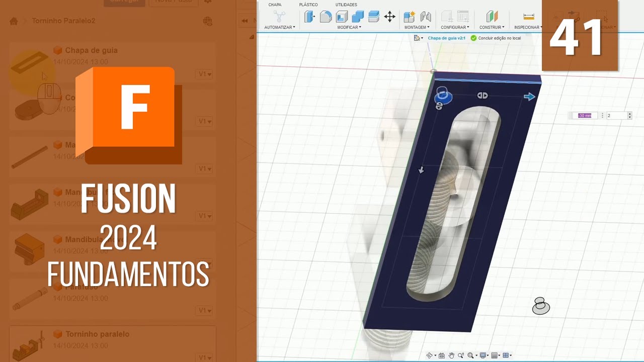Click the globe icon in data panel
The image size is (644, 362).
(207, 21)
